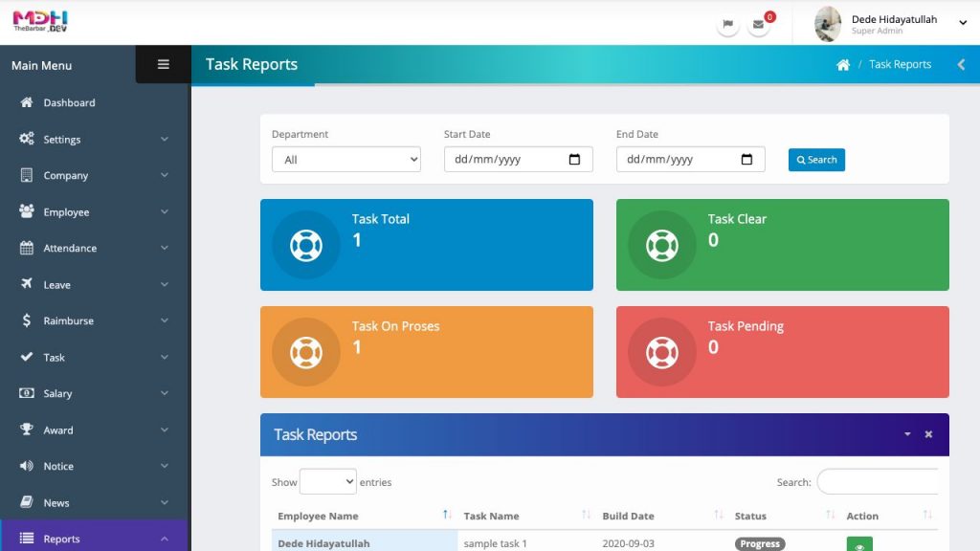Click the left arrow in page header
Viewport: 980px width, 551px height.
pos(961,65)
